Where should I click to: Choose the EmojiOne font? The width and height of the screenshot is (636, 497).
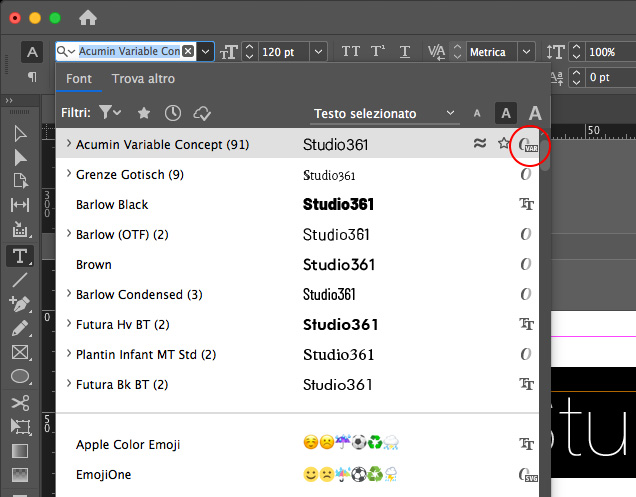[x=297, y=475]
